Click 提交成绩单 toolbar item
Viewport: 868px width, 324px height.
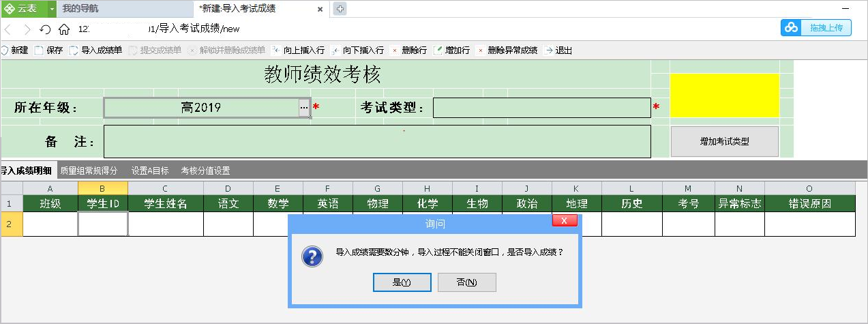pos(155,50)
